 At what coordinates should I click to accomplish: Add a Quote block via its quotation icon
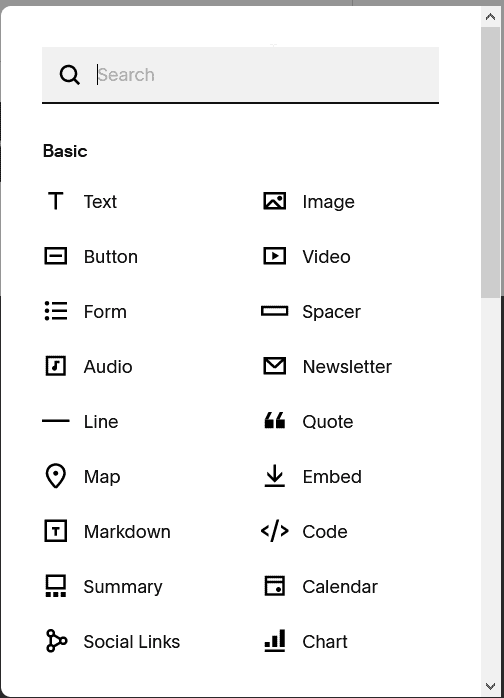(275, 421)
